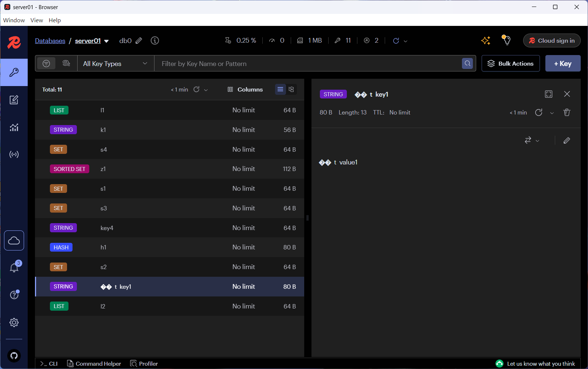This screenshot has width=588, height=369.
Task: Add a new key with + Key
Action: pyautogui.click(x=562, y=63)
